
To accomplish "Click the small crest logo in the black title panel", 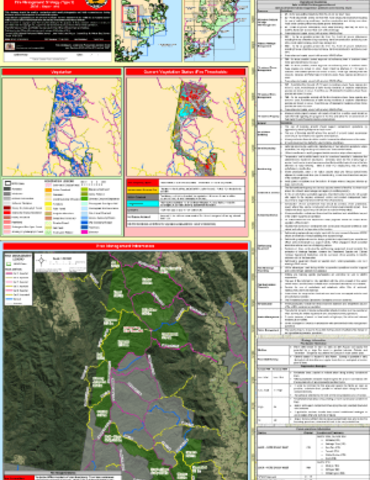I will point(10,46).
